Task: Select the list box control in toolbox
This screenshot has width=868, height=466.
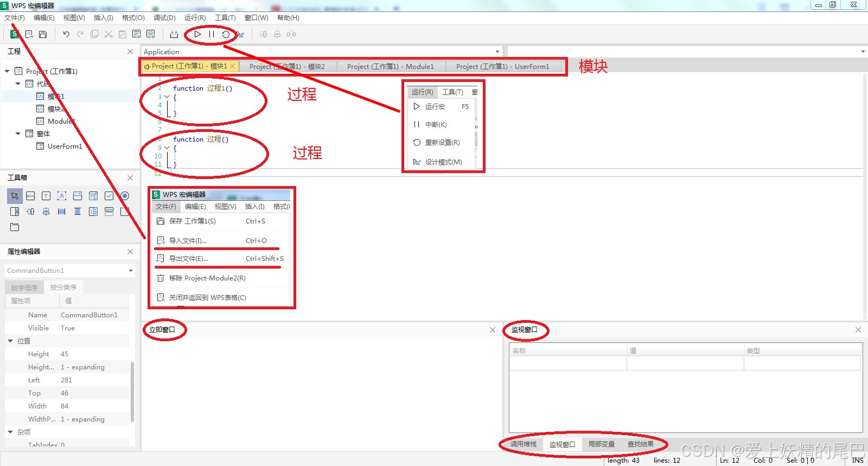Action: point(93,196)
